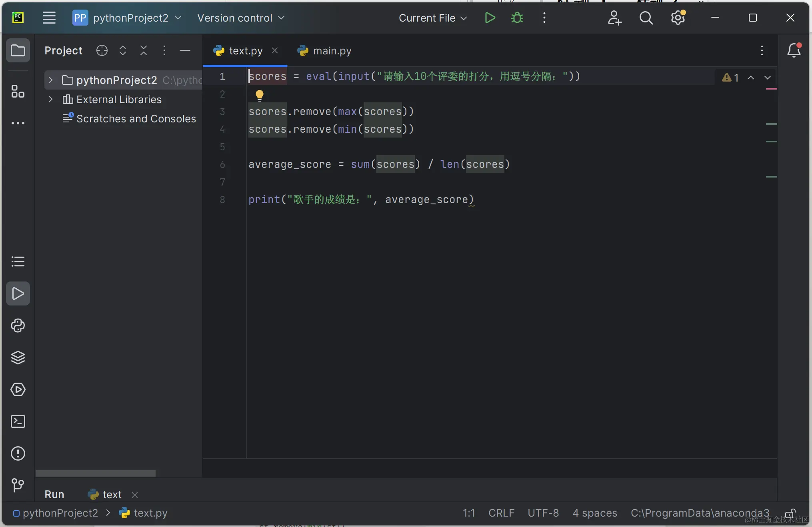Open Python Console tool window
812x527 pixels.
[x=18, y=325]
